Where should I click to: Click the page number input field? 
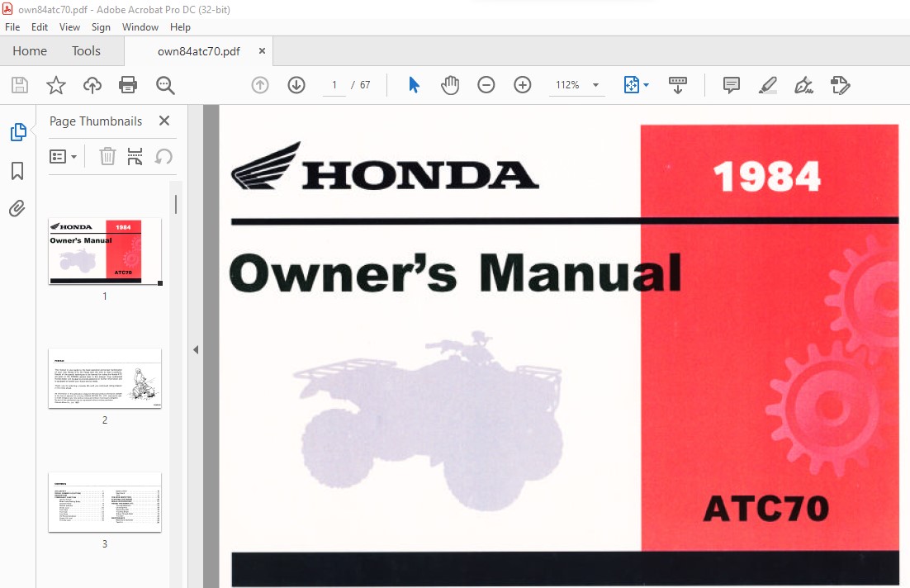click(334, 85)
